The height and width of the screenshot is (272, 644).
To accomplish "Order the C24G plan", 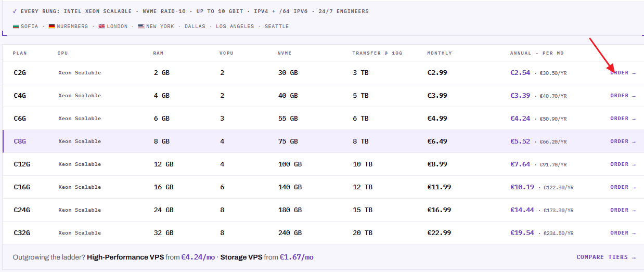I will pyautogui.click(x=623, y=210).
